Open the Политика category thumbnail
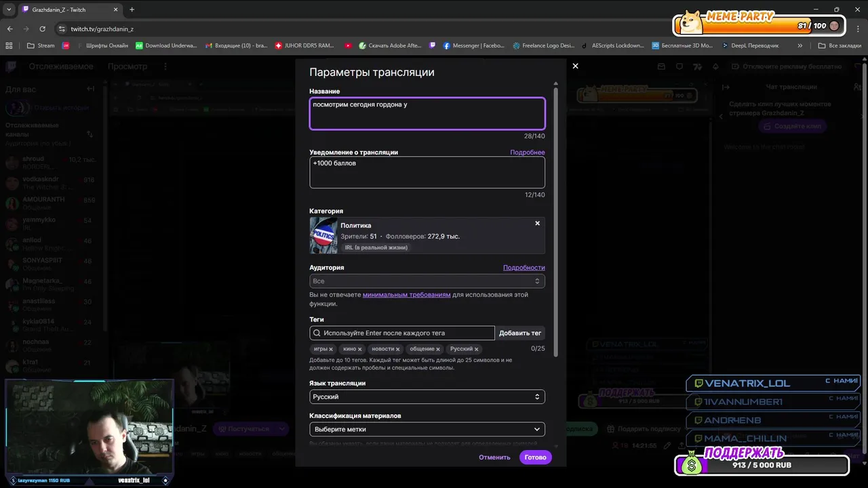868x488 pixels. [x=323, y=235]
